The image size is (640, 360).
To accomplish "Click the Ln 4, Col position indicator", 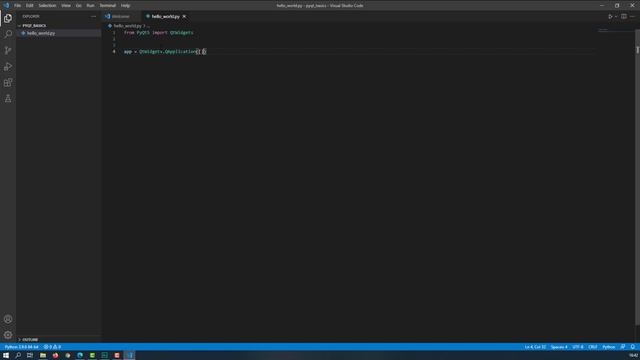I will click(x=535, y=347).
